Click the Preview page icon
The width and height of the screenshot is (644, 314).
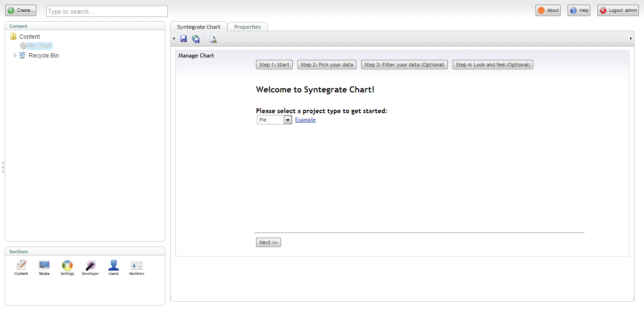pyautogui.click(x=213, y=39)
